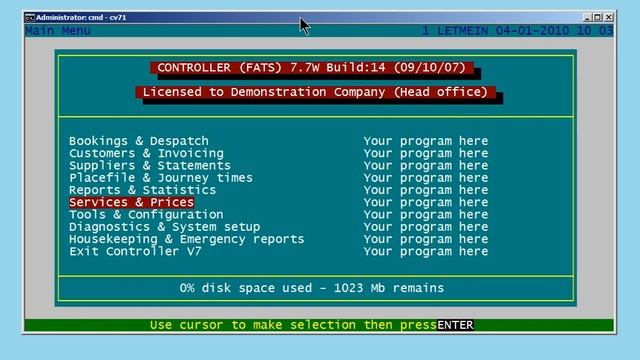Maximize the cmd window
Image resolution: width=640 pixels, height=360 pixels.
(x=597, y=18)
